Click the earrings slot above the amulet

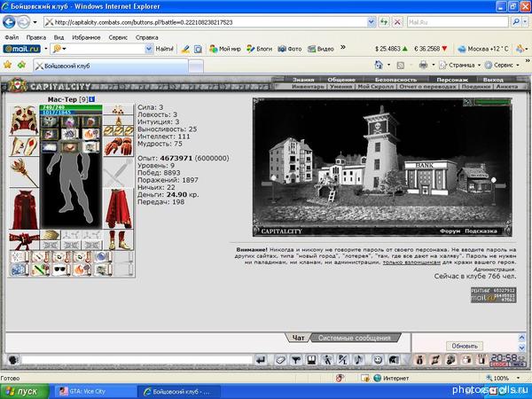118,109
